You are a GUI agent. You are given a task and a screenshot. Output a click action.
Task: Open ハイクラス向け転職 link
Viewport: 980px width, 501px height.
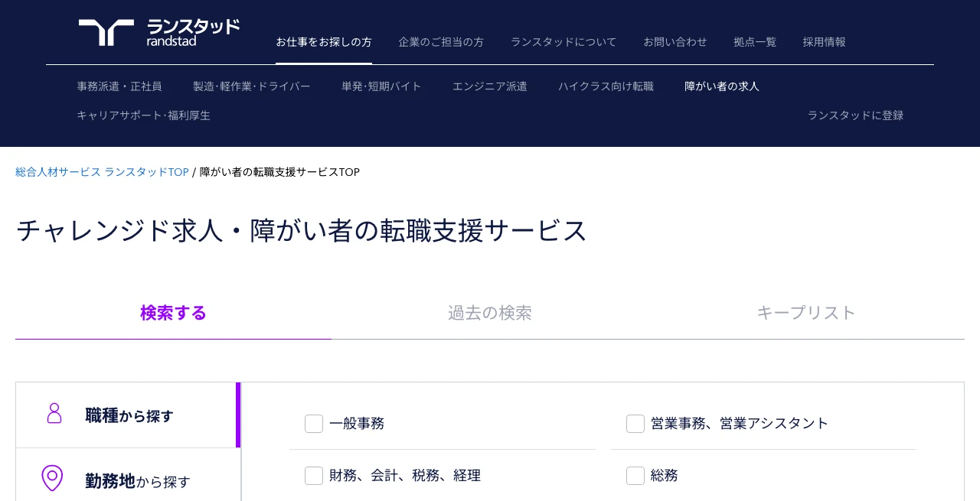tap(606, 86)
